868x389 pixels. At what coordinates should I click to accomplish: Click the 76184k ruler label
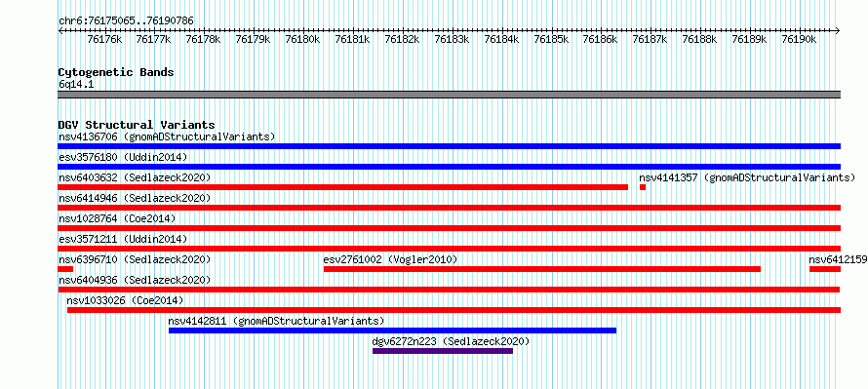501,39
